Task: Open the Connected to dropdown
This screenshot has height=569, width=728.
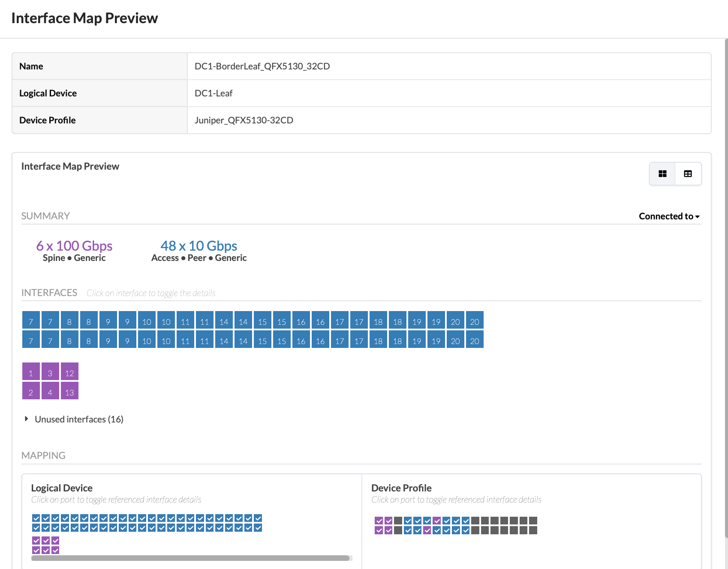Action: pos(669,216)
